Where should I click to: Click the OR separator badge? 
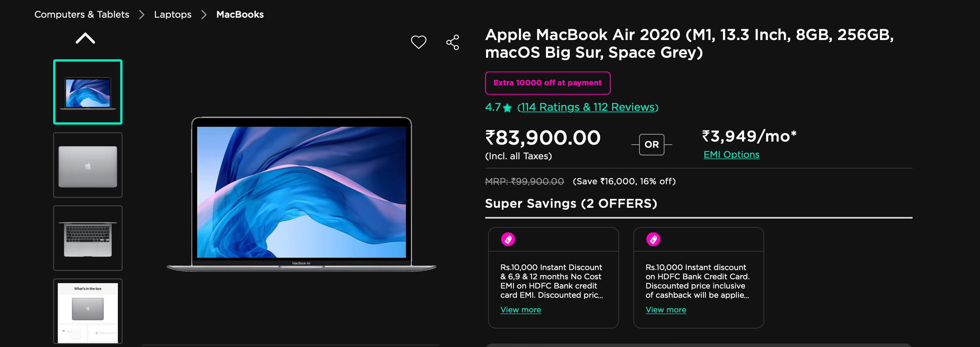652,145
